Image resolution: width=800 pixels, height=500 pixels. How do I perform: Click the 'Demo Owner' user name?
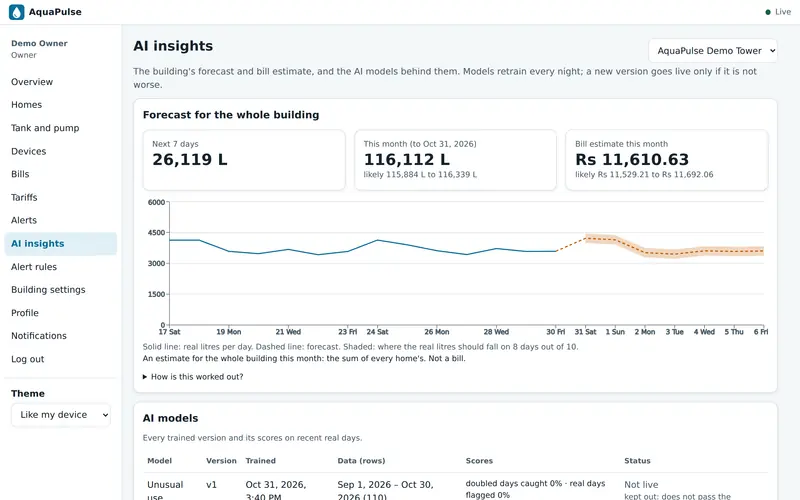click(x=39, y=43)
